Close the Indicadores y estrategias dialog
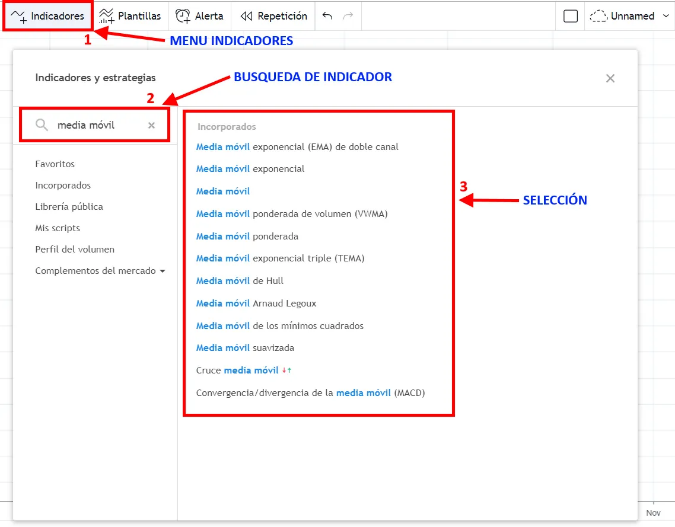The width and height of the screenshot is (675, 527). (x=610, y=78)
